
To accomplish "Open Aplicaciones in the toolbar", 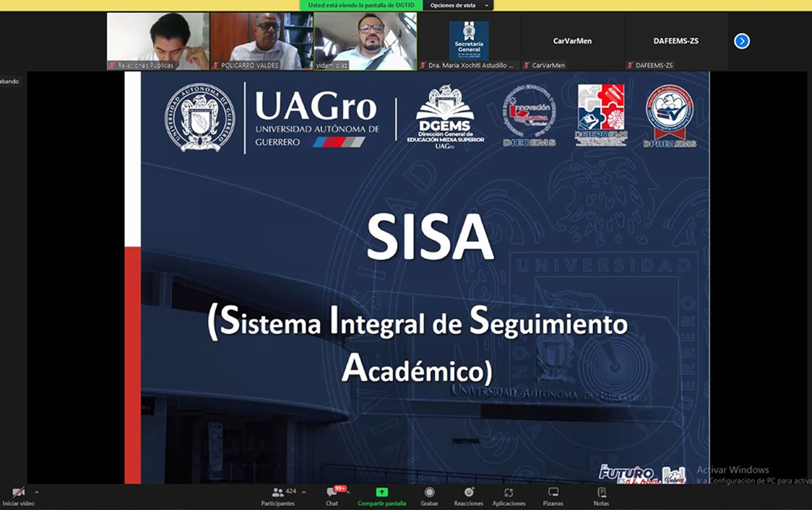I will (509, 497).
